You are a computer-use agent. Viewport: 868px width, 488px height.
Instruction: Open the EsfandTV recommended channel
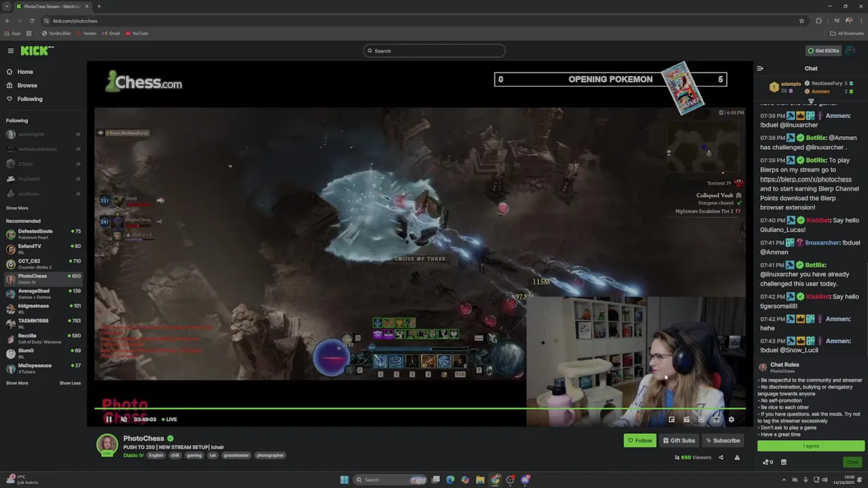(43, 249)
